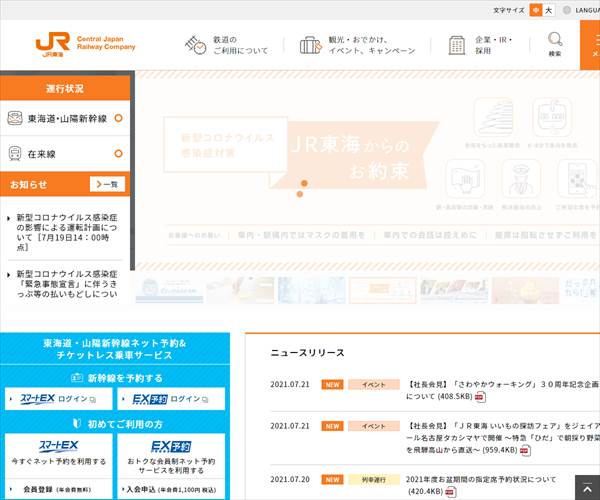Select medium text size 中
This screenshot has height=500, width=600.
tap(536, 10)
